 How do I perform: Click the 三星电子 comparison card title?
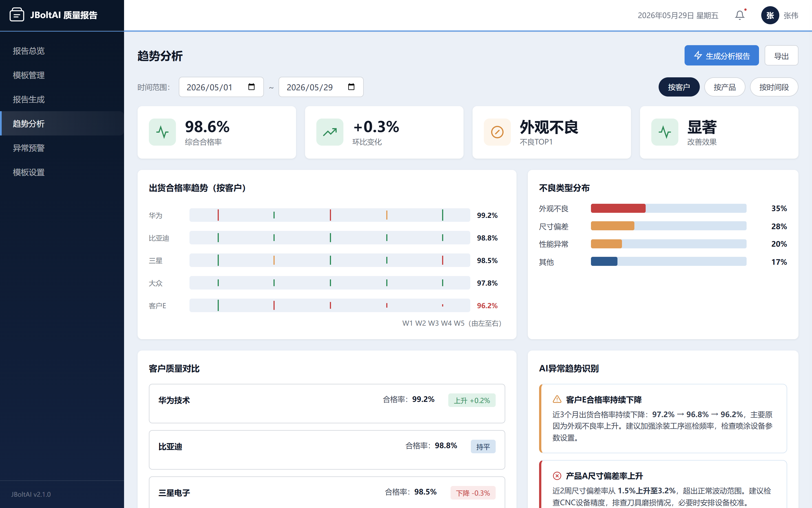click(174, 493)
